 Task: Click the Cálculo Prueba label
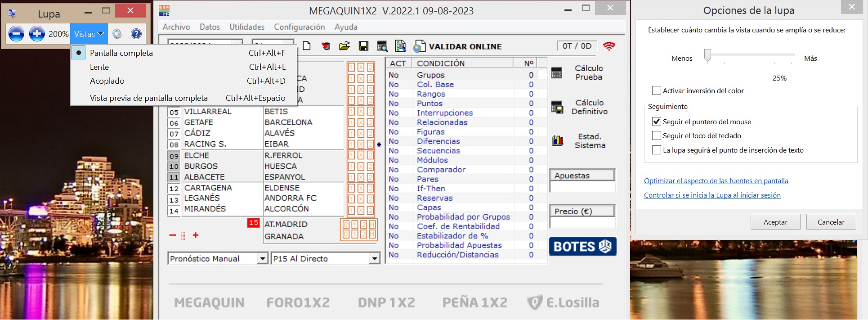click(x=589, y=72)
